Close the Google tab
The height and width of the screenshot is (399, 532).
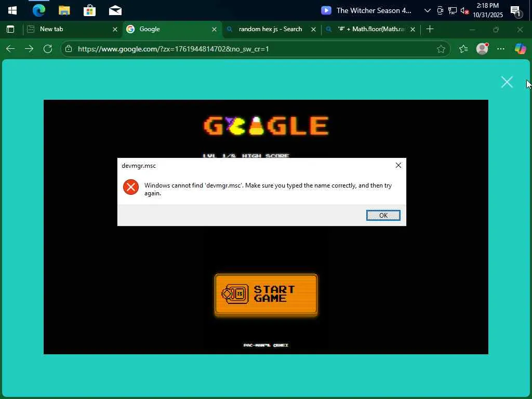tap(214, 30)
